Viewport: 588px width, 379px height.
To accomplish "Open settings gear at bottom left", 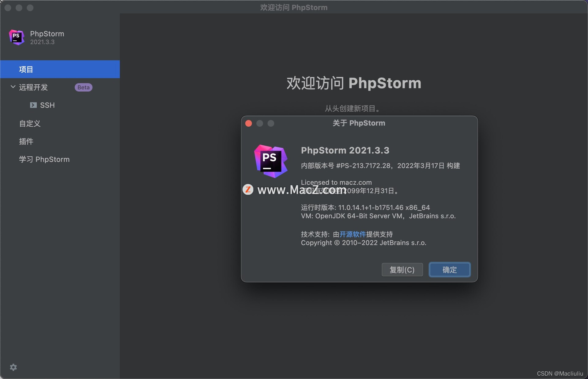I will tap(13, 367).
